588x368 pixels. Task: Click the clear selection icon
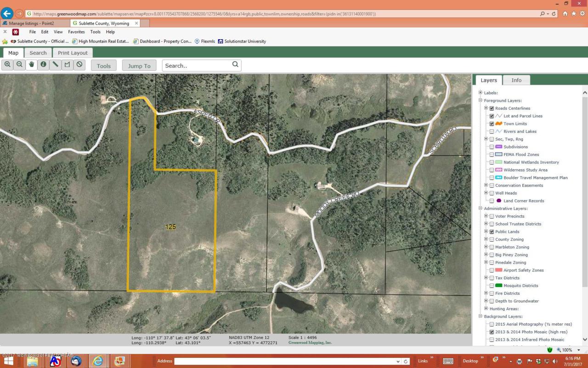[x=79, y=65]
